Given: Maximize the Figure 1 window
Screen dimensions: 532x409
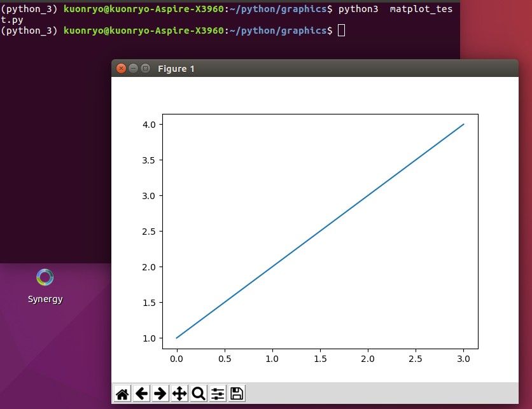Looking at the screenshot, I should tap(146, 69).
